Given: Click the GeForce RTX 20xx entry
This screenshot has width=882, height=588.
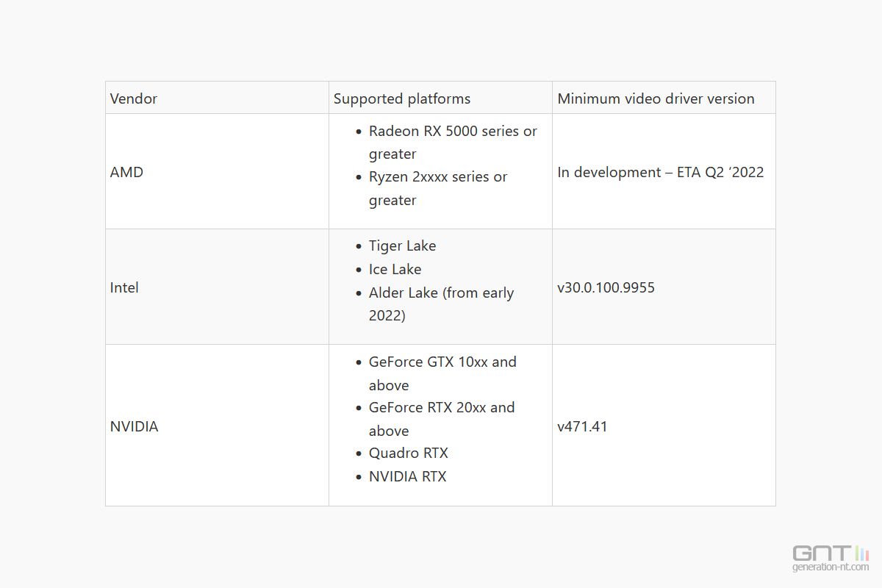Looking at the screenshot, I should click(442, 407).
